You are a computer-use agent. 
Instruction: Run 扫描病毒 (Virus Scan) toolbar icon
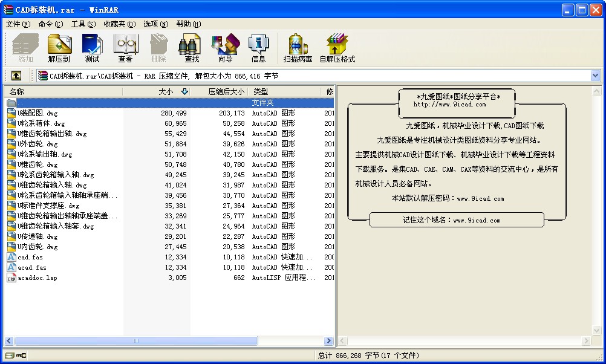click(298, 48)
